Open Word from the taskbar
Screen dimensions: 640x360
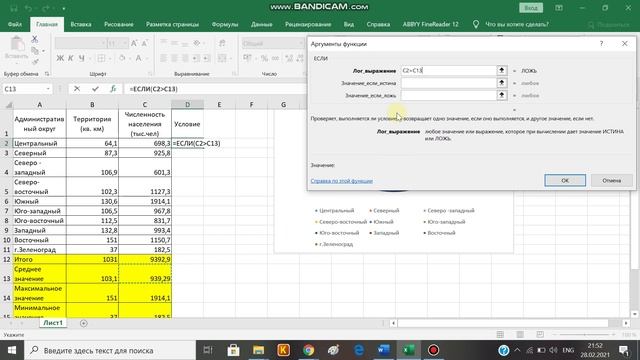pyautogui.click(x=383, y=350)
